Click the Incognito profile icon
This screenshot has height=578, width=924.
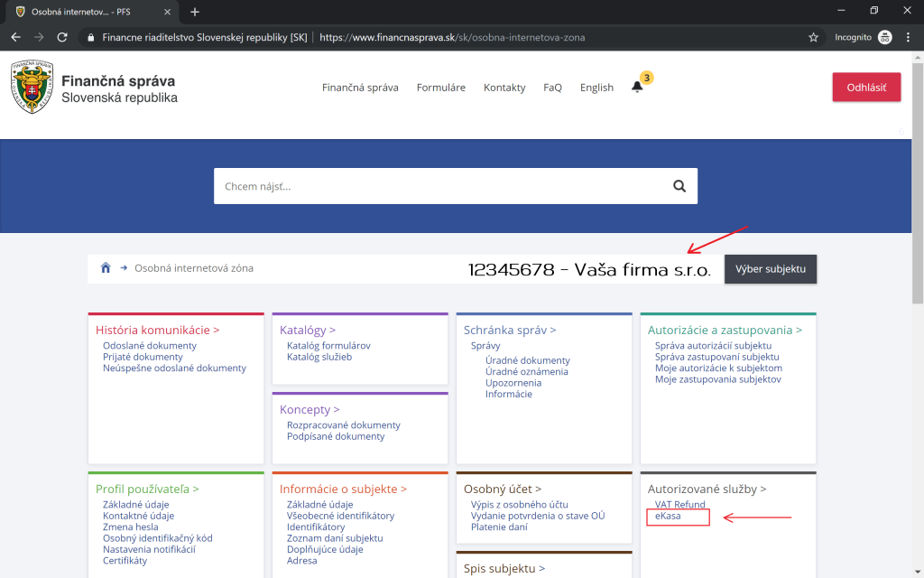885,37
